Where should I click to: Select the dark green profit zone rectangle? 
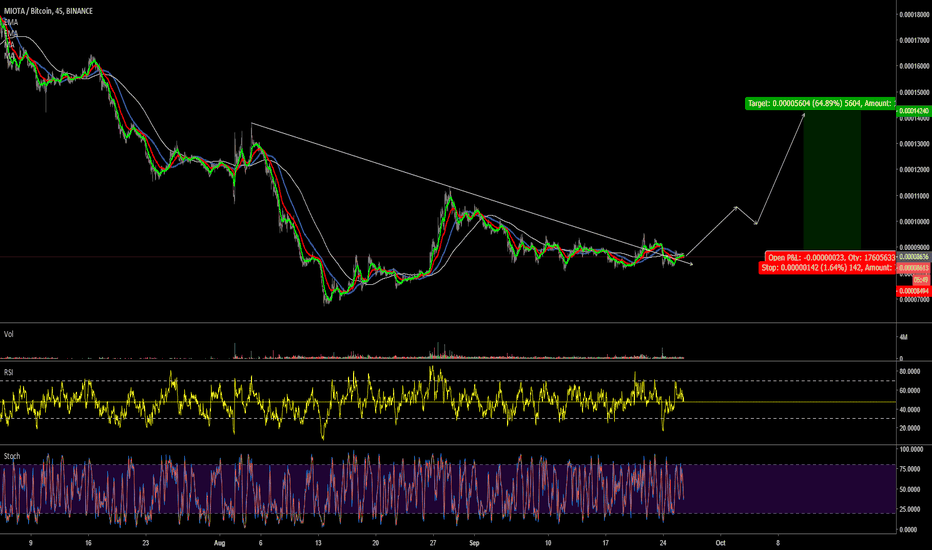click(x=832, y=179)
